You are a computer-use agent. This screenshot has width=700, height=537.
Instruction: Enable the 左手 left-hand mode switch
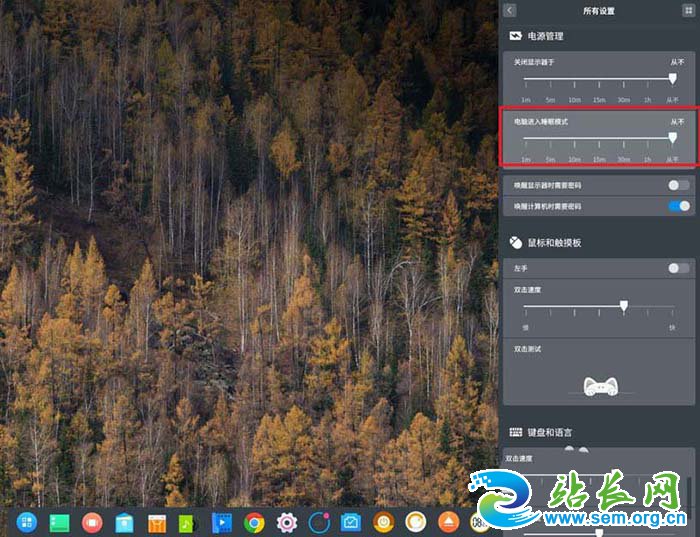[x=679, y=268]
